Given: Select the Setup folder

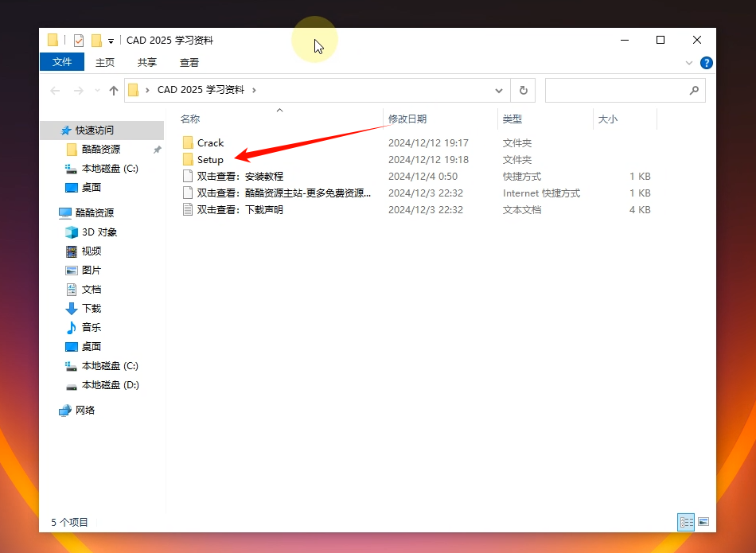Looking at the screenshot, I should [210, 160].
